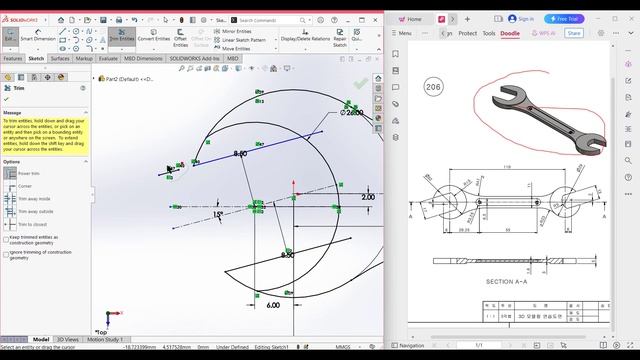The image size is (640, 360).
Task: Click the WPS AI button
Action: click(x=543, y=33)
